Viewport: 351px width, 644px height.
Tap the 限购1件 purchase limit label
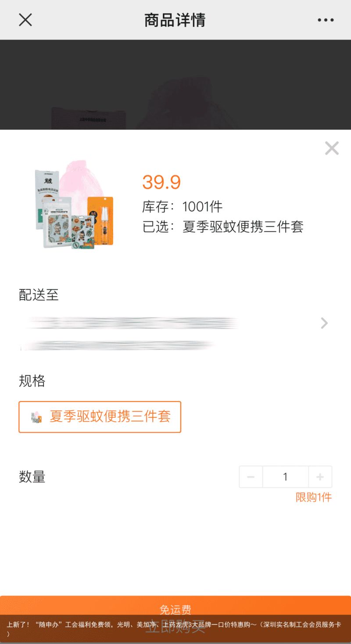(x=314, y=497)
